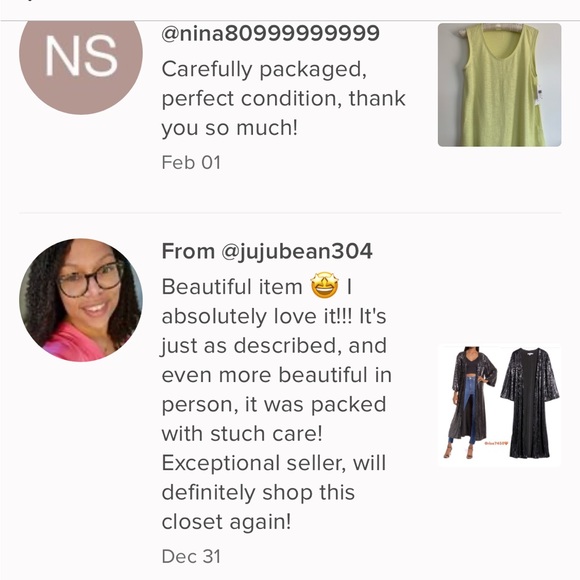Select the Feb 01 review date

click(x=191, y=162)
